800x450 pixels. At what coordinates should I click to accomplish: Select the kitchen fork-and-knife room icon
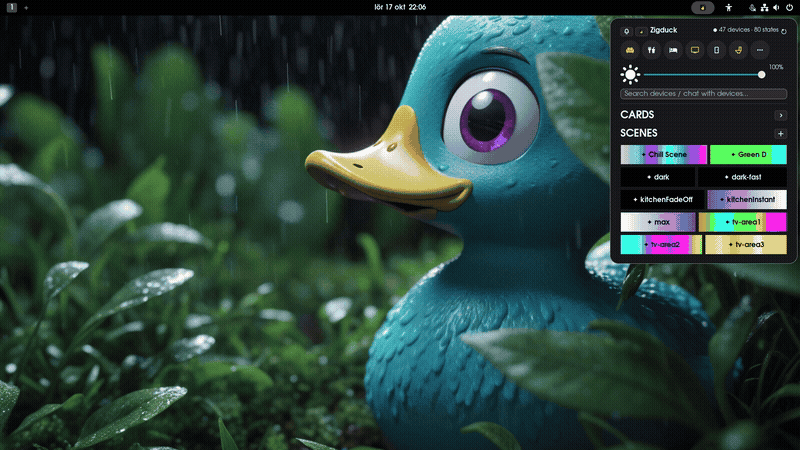tap(652, 50)
